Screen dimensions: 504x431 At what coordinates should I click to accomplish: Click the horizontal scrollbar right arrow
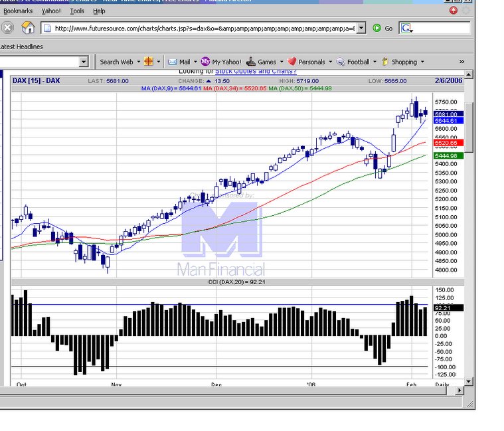point(460,390)
